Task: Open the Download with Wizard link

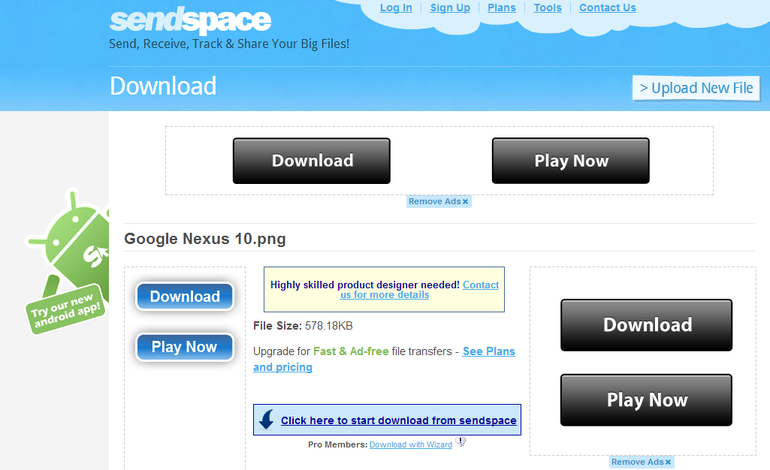Action: 411,444
